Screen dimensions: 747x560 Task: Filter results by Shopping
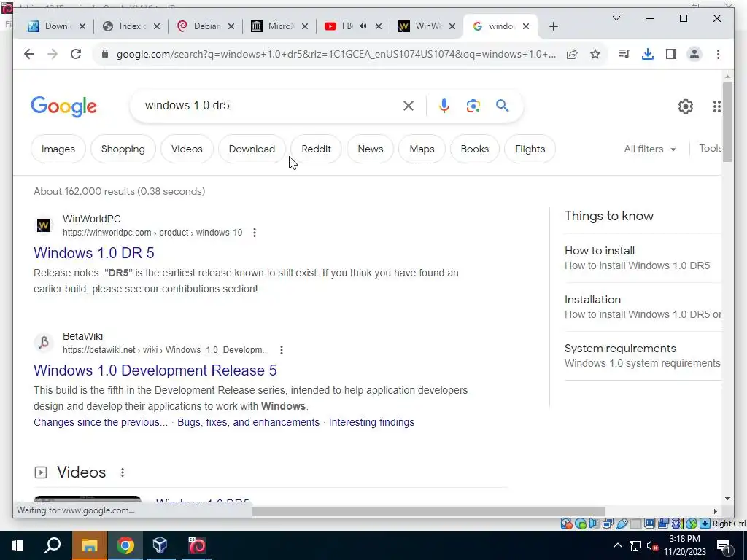point(123,149)
